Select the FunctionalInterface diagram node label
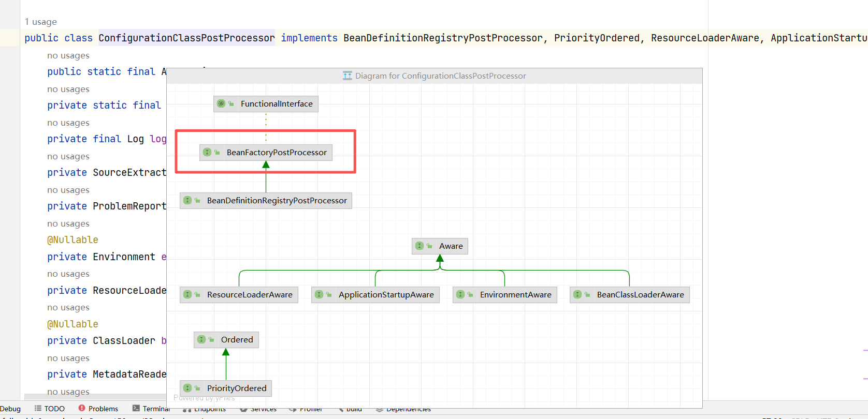The image size is (868, 419). click(x=277, y=103)
